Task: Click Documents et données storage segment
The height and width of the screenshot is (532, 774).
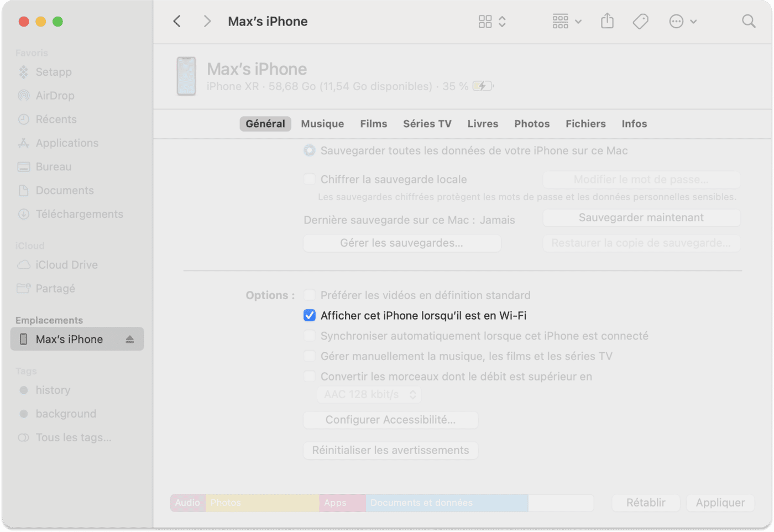Action: (x=447, y=503)
